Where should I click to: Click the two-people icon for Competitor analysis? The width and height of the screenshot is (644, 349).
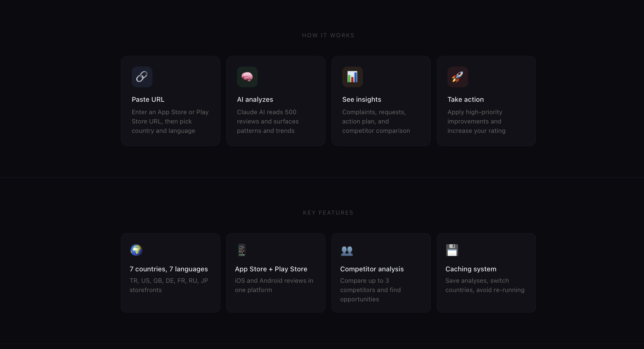pos(347,250)
